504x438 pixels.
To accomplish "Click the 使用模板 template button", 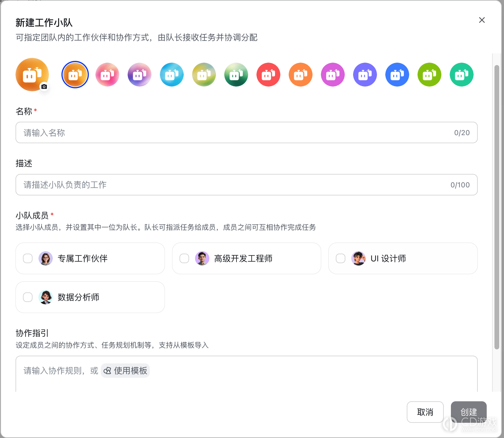I will (x=125, y=371).
